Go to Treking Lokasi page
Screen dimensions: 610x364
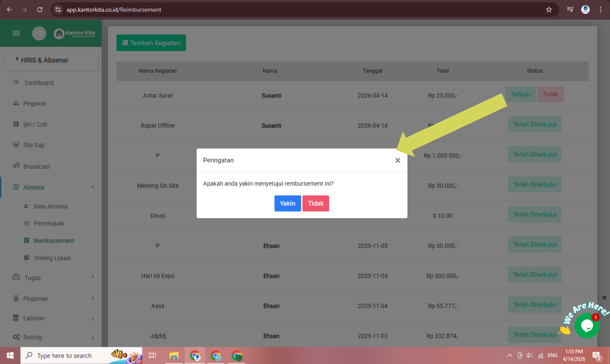[52, 258]
